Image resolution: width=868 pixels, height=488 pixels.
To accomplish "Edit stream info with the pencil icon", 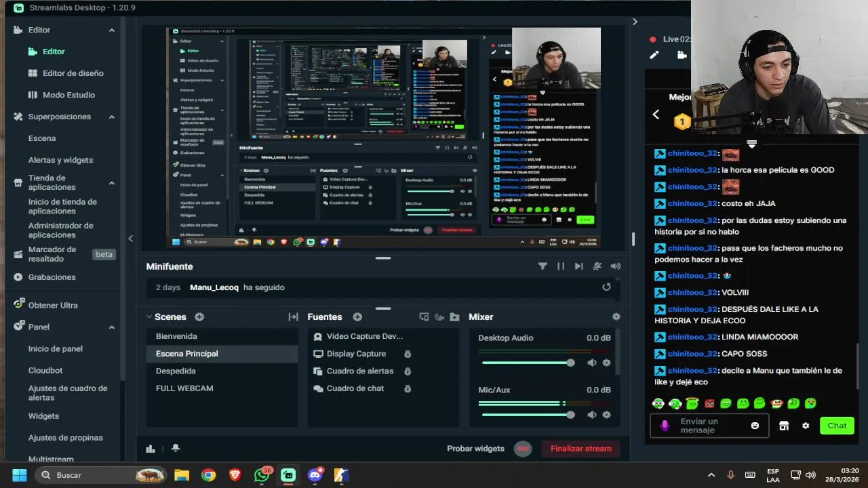I will pos(654,56).
